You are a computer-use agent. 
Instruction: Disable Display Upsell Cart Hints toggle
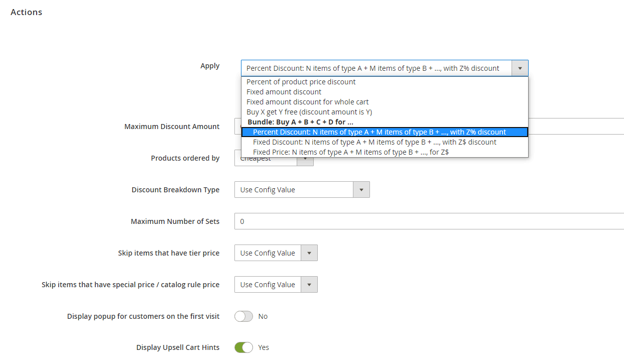(x=243, y=347)
